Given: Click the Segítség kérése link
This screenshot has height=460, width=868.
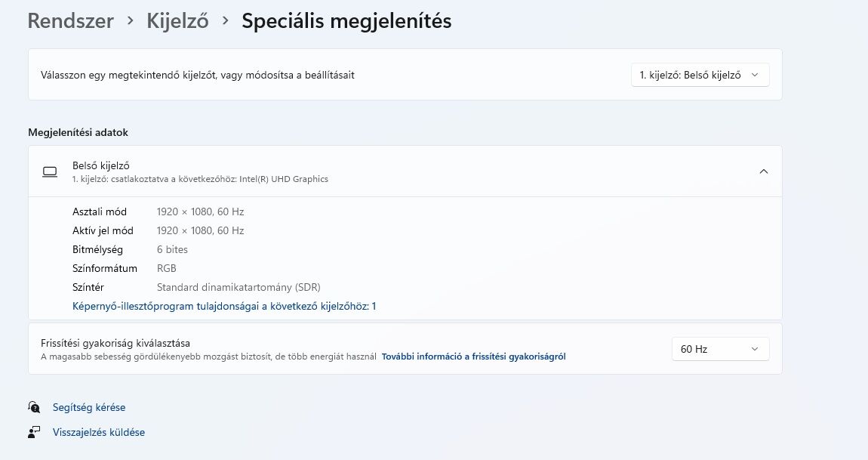Looking at the screenshot, I should (89, 407).
